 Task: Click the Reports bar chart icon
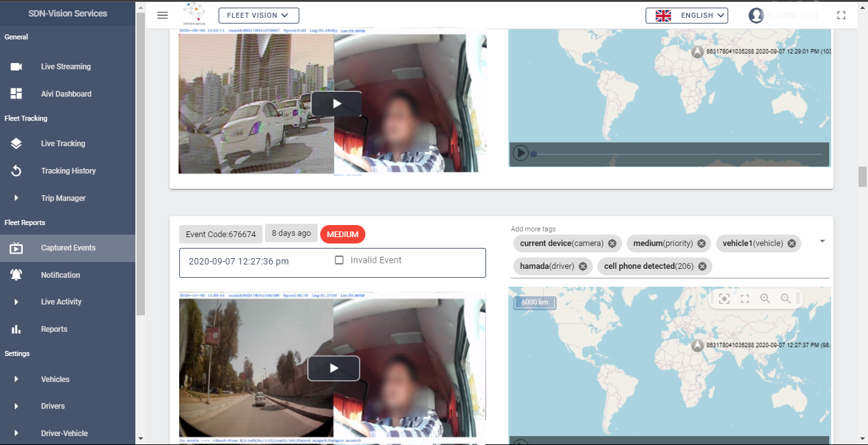pyautogui.click(x=17, y=329)
